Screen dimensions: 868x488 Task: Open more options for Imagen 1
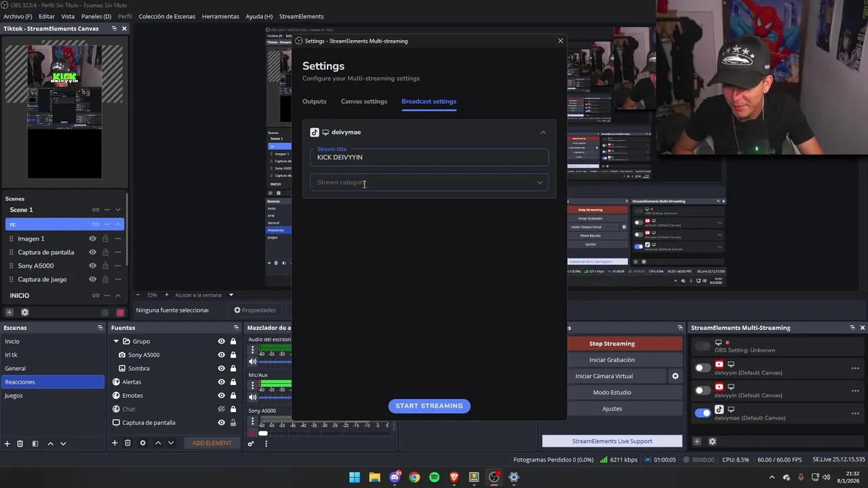point(118,239)
